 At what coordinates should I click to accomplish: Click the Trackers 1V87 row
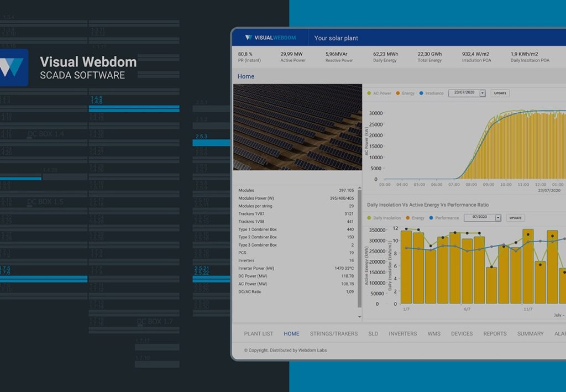(296, 213)
